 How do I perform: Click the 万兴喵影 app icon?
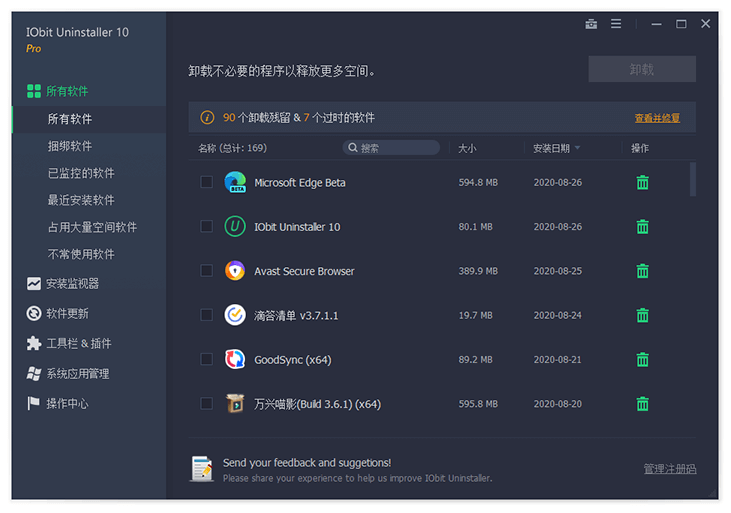click(235, 403)
